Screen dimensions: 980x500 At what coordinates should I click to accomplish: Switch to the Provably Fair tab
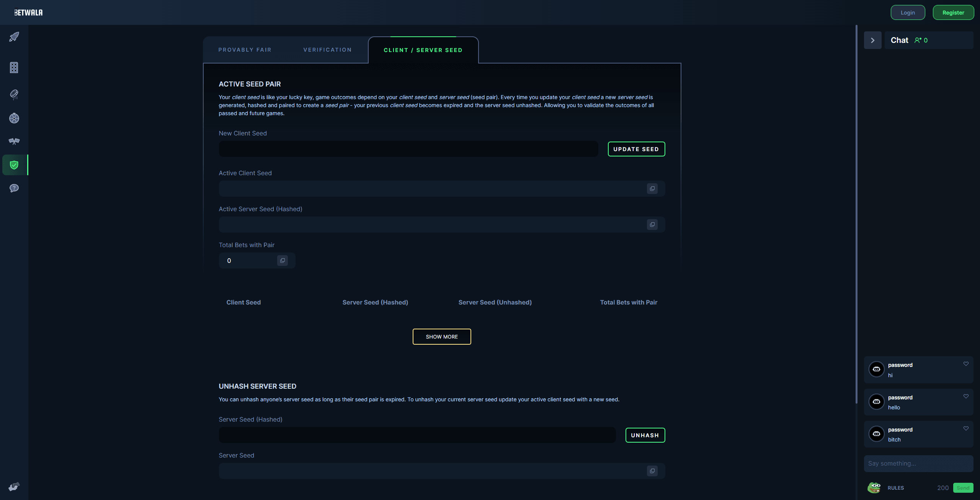[245, 50]
